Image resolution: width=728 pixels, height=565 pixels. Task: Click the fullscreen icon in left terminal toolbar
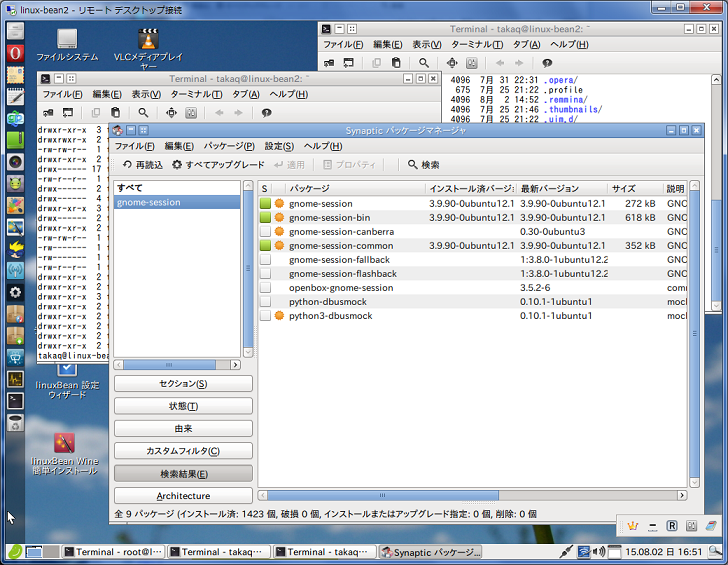click(171, 113)
